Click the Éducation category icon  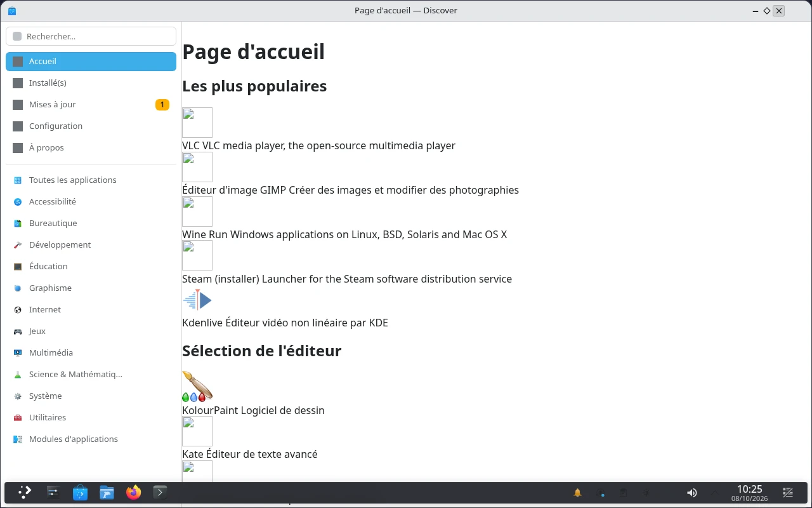point(18,267)
